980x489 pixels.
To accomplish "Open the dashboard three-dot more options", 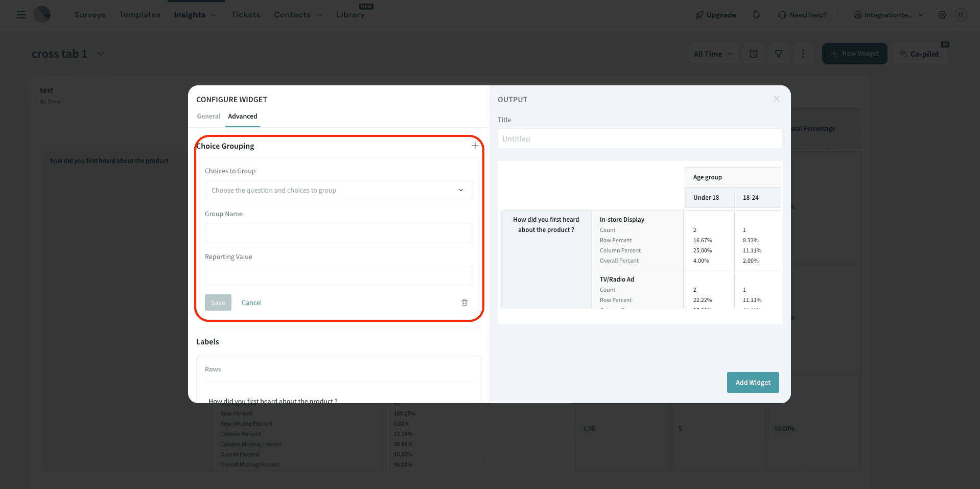I will 803,54.
